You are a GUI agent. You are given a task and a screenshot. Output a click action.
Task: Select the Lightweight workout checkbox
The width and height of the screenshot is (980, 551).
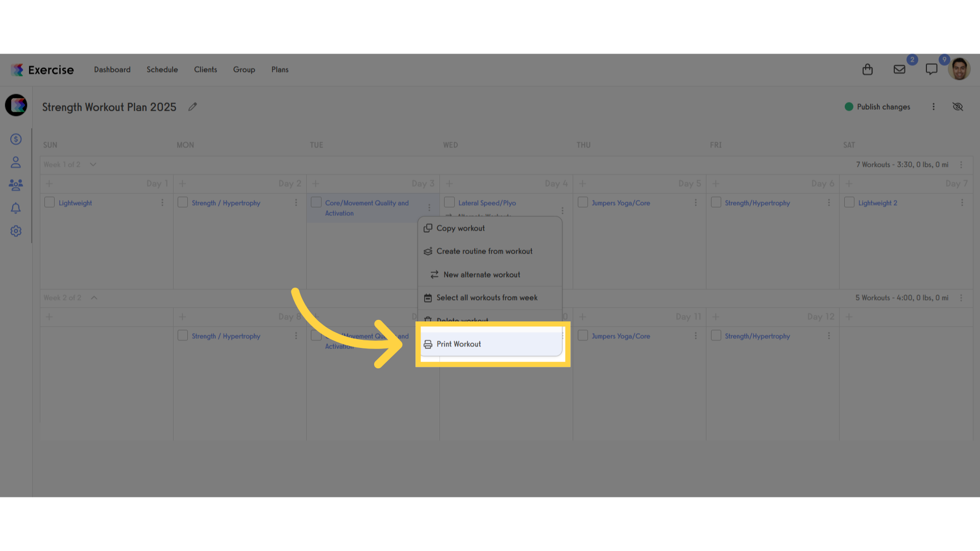[x=50, y=203]
